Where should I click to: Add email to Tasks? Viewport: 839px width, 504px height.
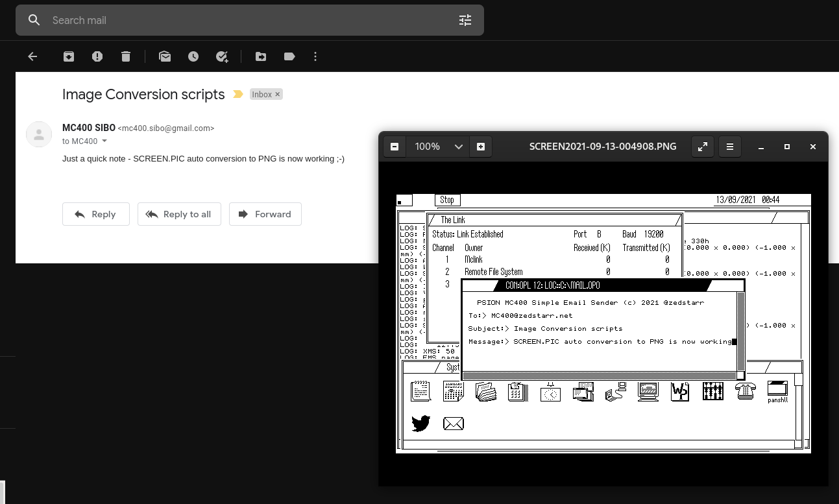pos(222,57)
